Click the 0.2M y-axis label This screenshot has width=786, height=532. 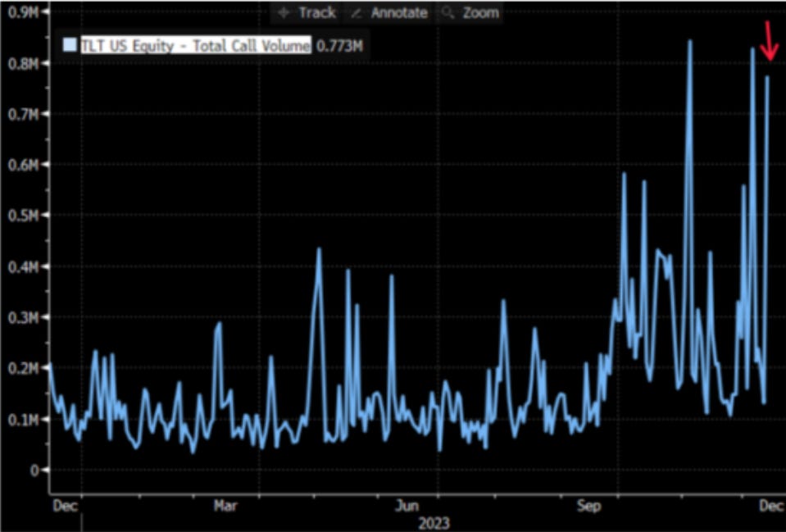[x=24, y=369]
